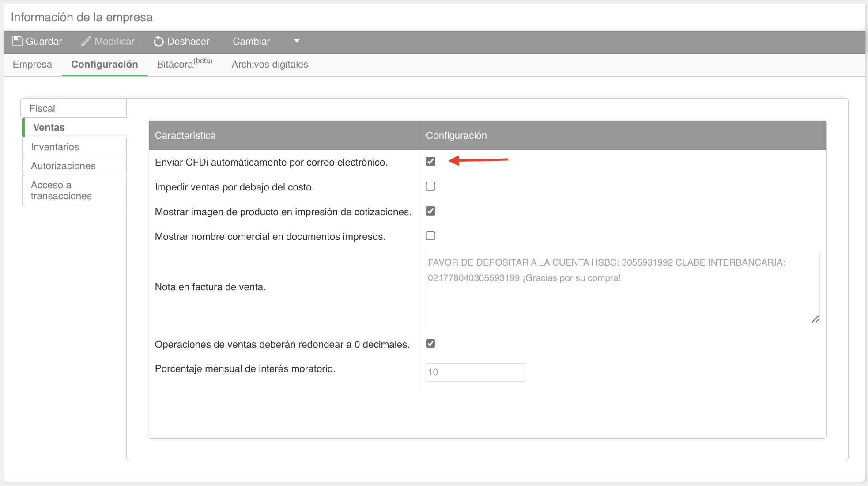Open the Bitácora (beta) tab
The width and height of the screenshot is (868, 486).
coord(185,65)
